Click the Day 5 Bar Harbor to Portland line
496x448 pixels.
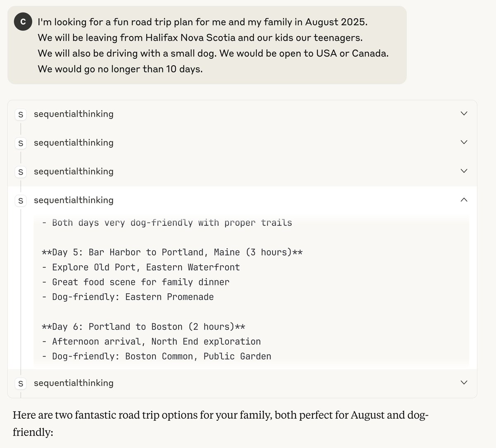pyautogui.click(x=172, y=252)
